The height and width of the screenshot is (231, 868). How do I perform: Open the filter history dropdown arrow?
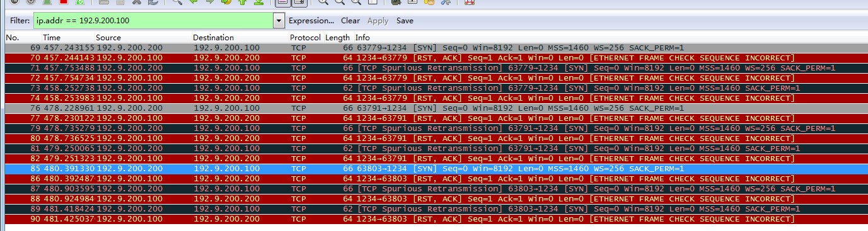tap(279, 21)
